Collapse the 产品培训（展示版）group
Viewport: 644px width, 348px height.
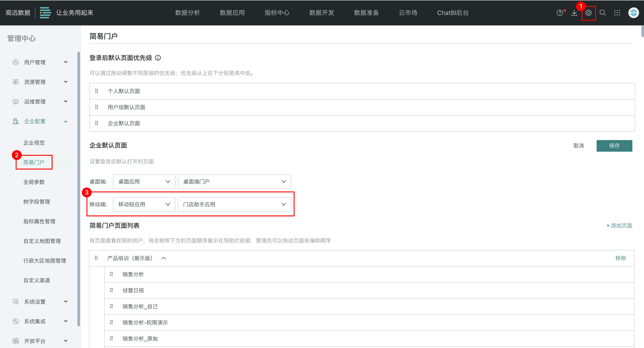(x=164, y=258)
